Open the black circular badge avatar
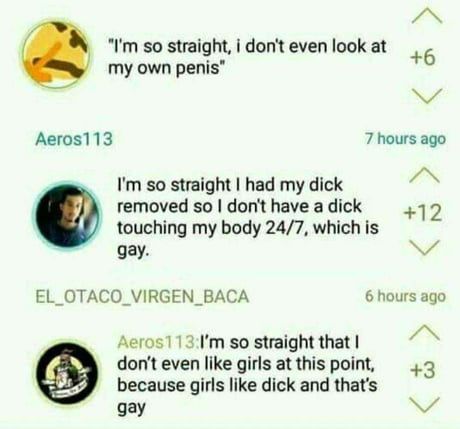Image resolution: width=460 pixels, height=429 pixels. (68, 373)
